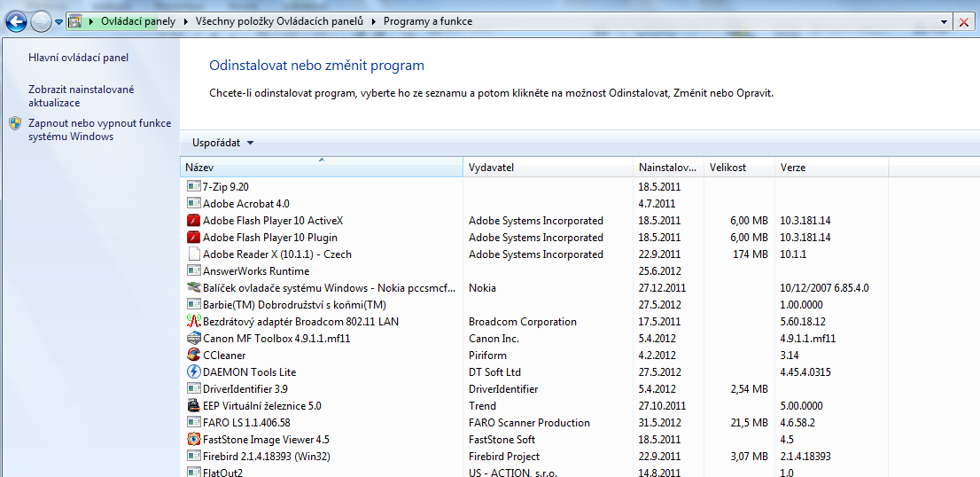Click publisher DT Soft Ltd cell

(x=494, y=372)
